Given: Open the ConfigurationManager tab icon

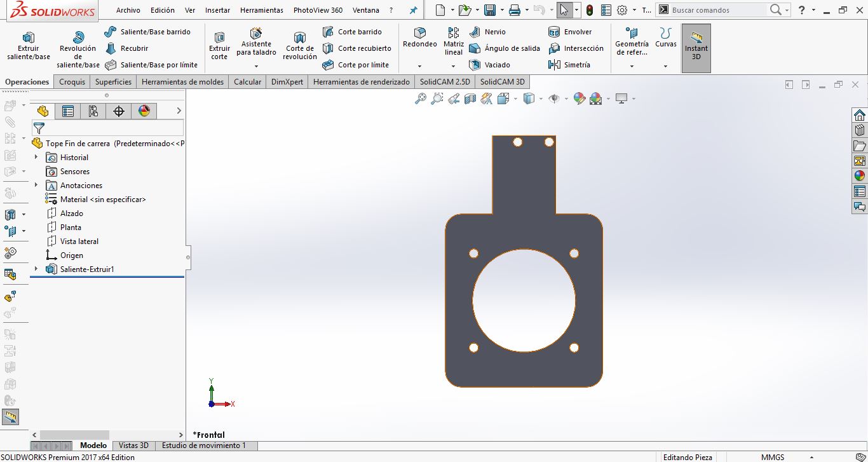Looking at the screenshot, I should point(93,111).
